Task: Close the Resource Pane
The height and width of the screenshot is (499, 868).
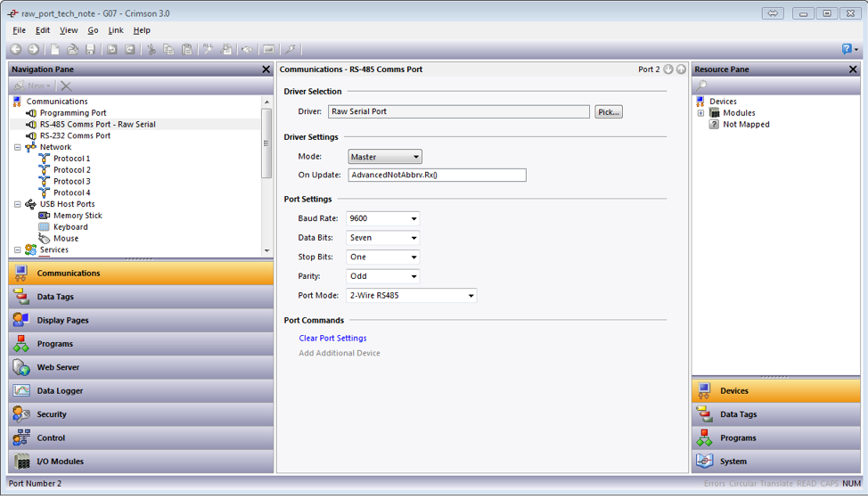Action: [853, 70]
